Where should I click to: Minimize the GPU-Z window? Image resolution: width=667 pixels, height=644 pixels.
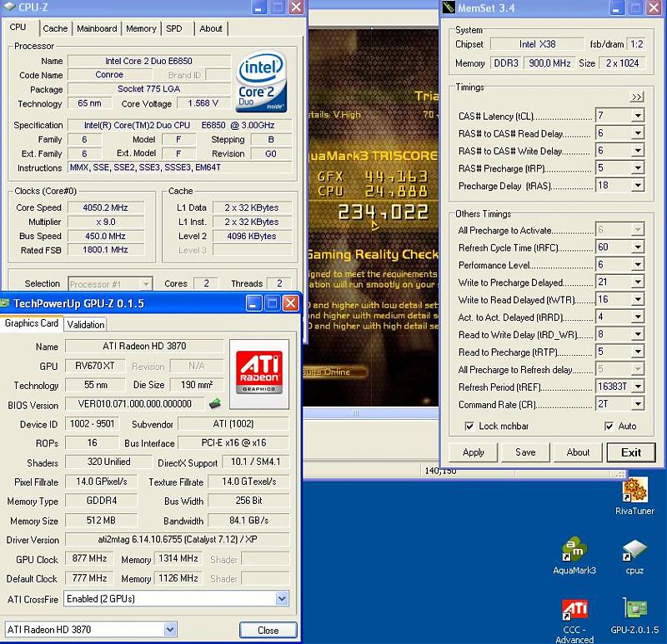[253, 303]
